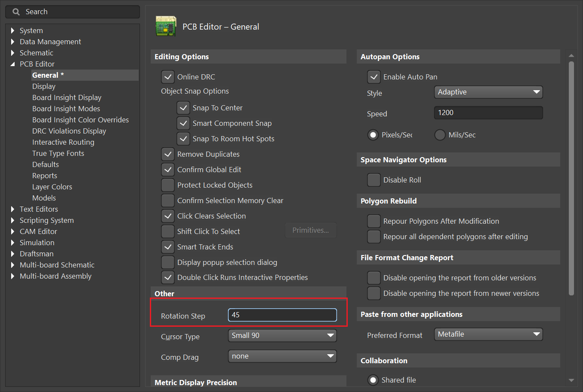
Task: Select Pixels/Sec radio button
Action: [373, 135]
